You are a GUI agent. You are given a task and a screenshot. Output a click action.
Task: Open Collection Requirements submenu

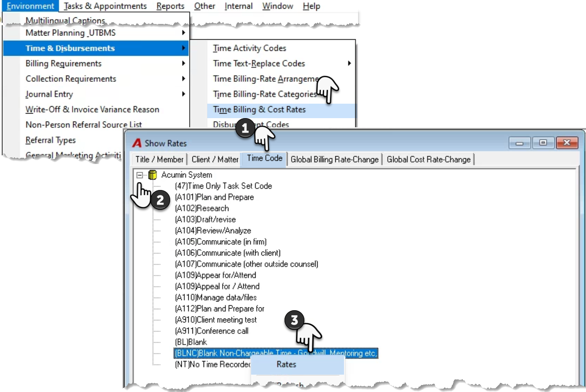pyautogui.click(x=96, y=78)
